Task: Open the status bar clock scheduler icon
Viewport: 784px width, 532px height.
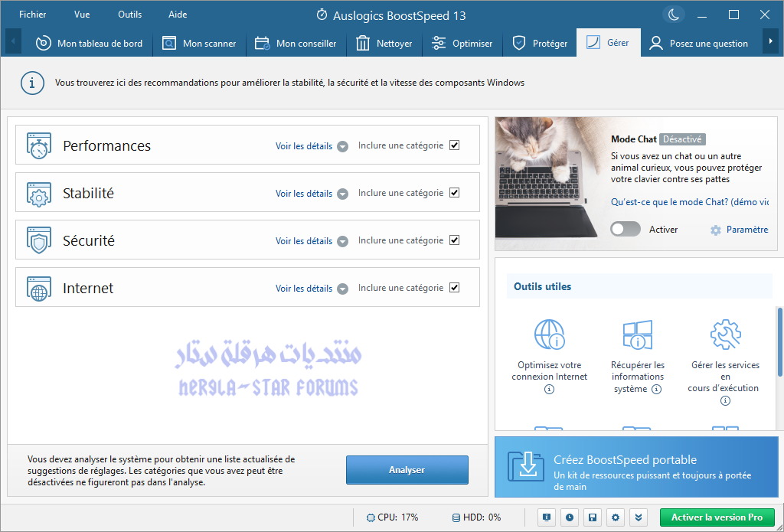Action: click(x=570, y=517)
